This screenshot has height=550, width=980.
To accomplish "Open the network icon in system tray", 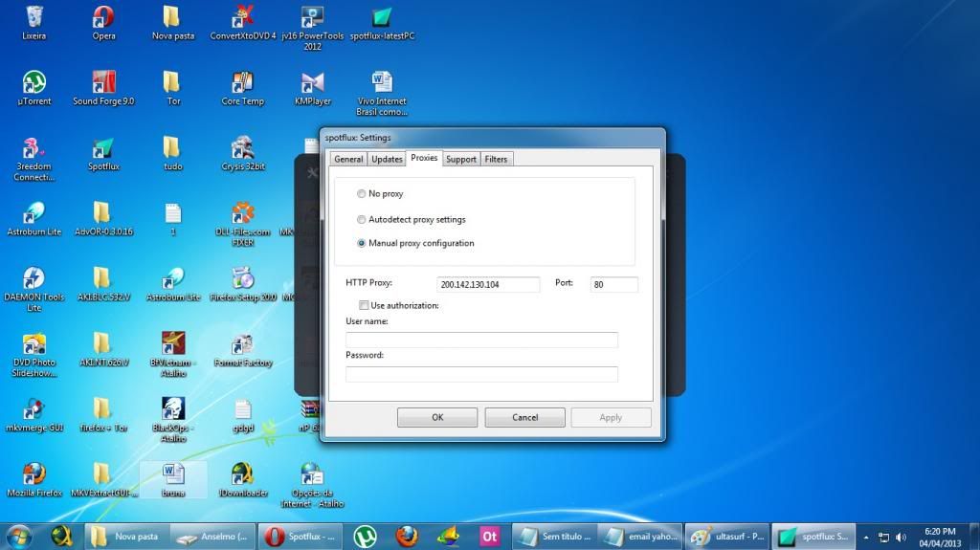I will pos(883,537).
